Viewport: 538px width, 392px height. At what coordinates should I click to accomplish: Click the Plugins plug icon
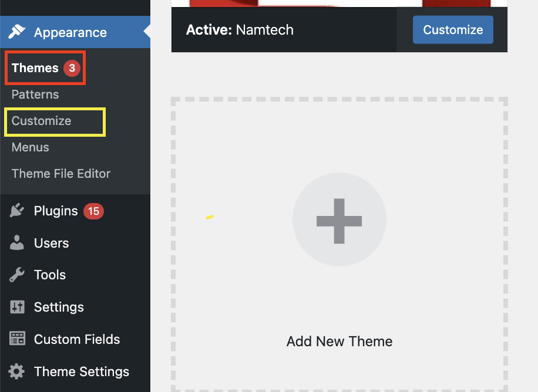click(17, 211)
